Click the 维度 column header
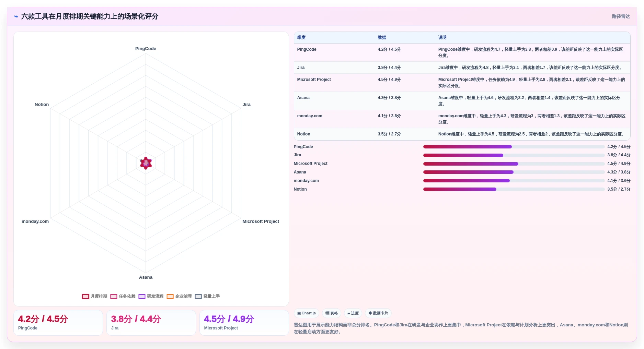This screenshot has height=349, width=644. [x=301, y=38]
